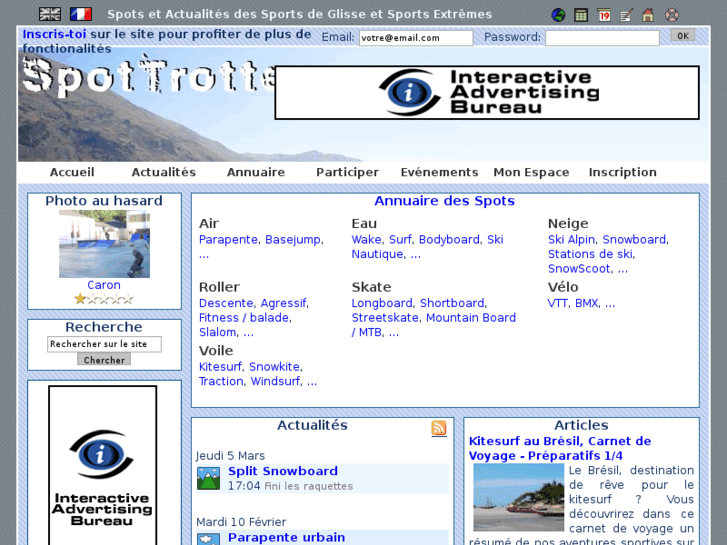Open the calendar icon showing 19

coord(604,15)
